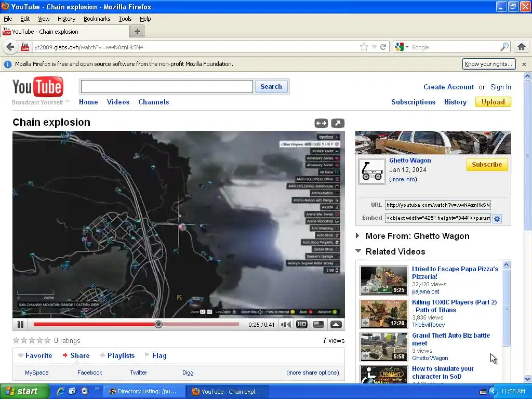The height and width of the screenshot is (399, 532).
Task: Pause the video playback
Action: point(20,325)
